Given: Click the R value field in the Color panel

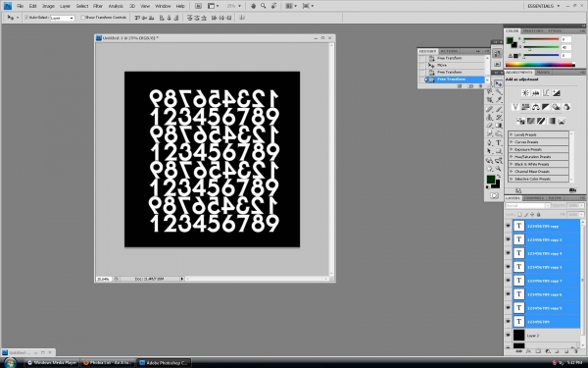Looking at the screenshot, I should [566, 39].
